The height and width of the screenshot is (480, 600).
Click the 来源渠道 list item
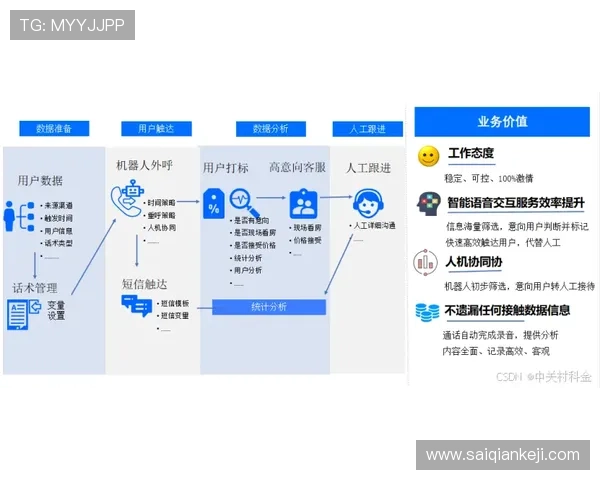pyautogui.click(x=57, y=206)
